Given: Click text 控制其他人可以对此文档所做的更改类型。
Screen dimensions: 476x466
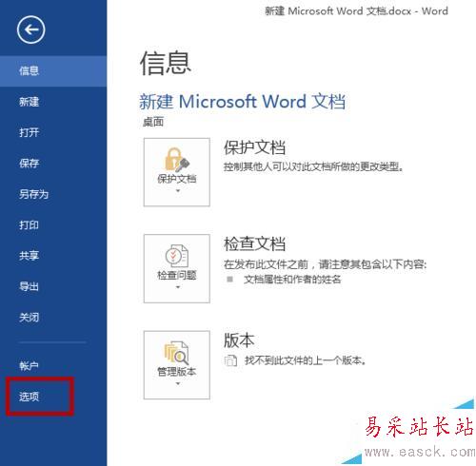Looking at the screenshot, I should coord(314,166).
